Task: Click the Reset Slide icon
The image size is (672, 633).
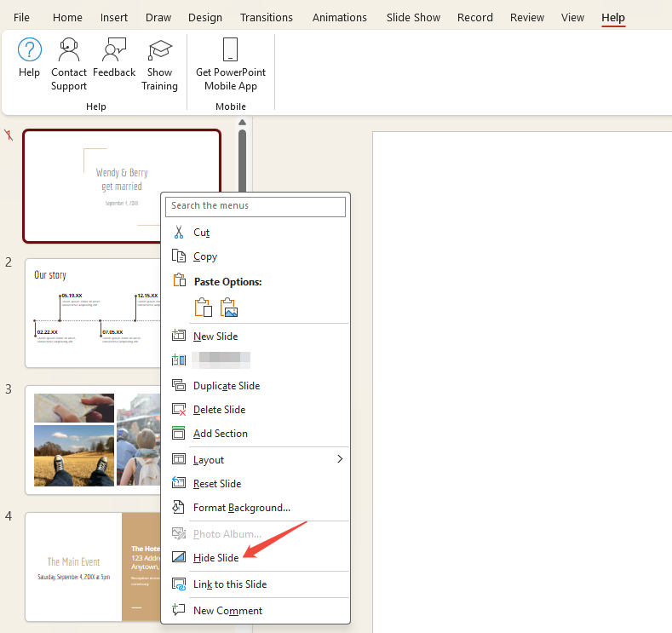Action: click(x=179, y=483)
